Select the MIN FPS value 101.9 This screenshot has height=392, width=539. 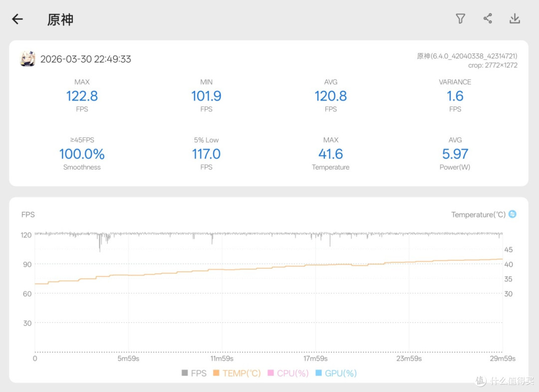tap(206, 96)
